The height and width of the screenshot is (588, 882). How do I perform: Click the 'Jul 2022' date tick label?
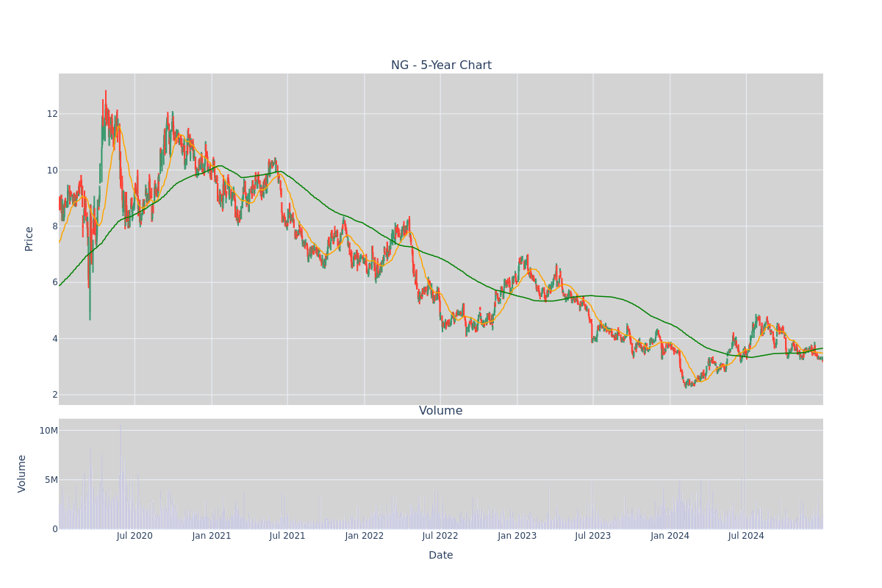[x=440, y=536]
